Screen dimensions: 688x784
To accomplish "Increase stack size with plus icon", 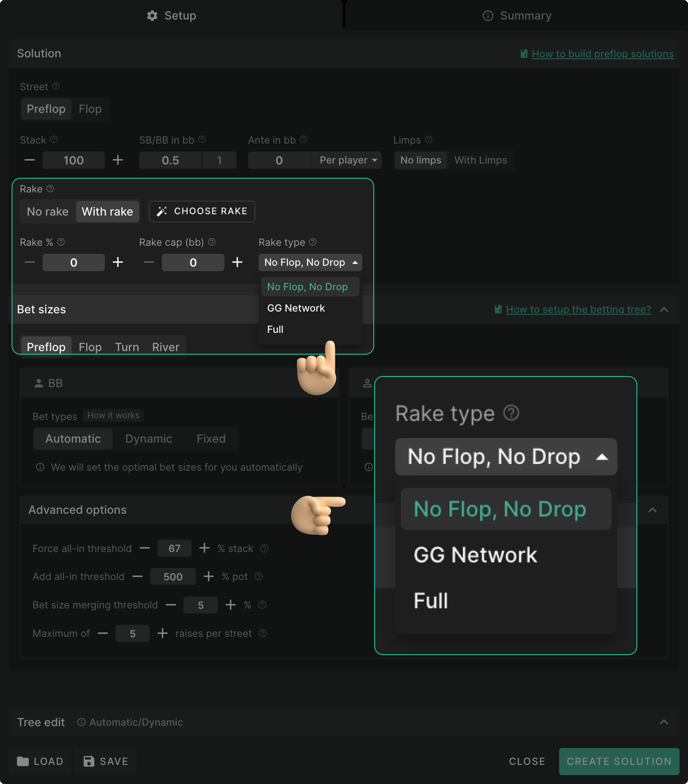I will click(x=118, y=160).
